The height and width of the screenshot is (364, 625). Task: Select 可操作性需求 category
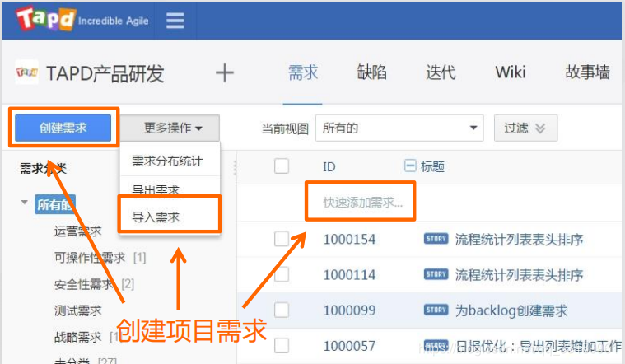[x=90, y=258]
